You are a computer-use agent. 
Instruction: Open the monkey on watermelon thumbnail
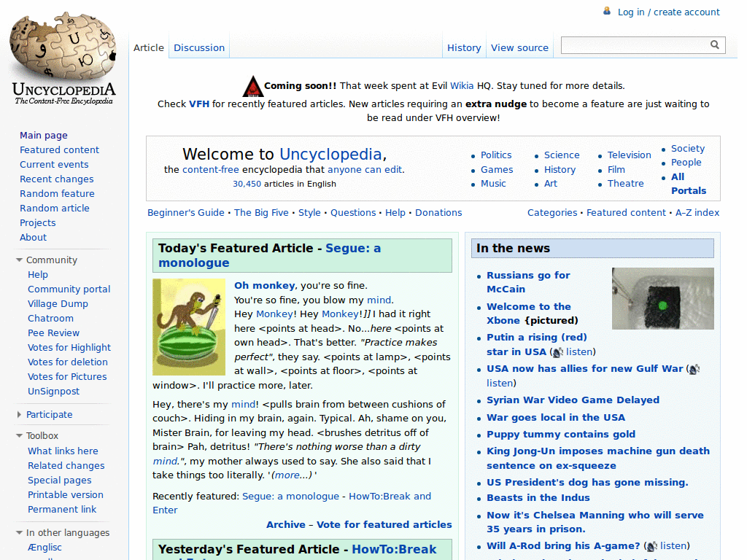pyautogui.click(x=189, y=327)
